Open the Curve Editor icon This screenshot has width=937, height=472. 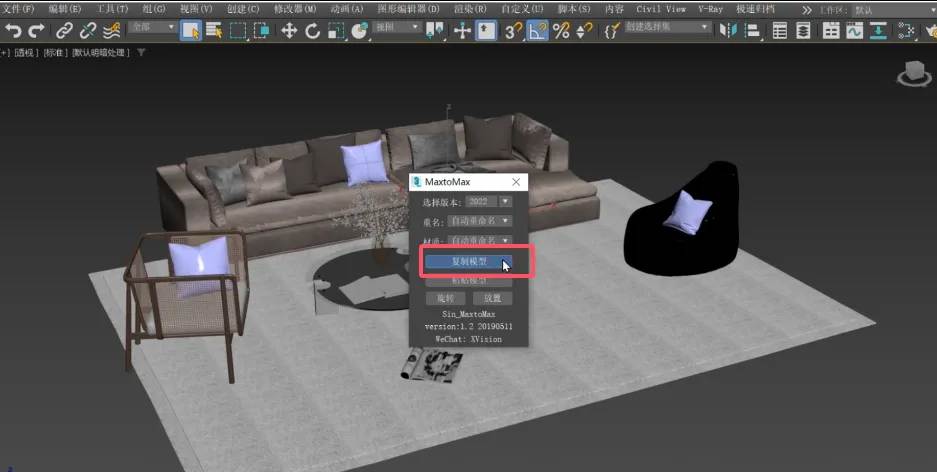(854, 30)
